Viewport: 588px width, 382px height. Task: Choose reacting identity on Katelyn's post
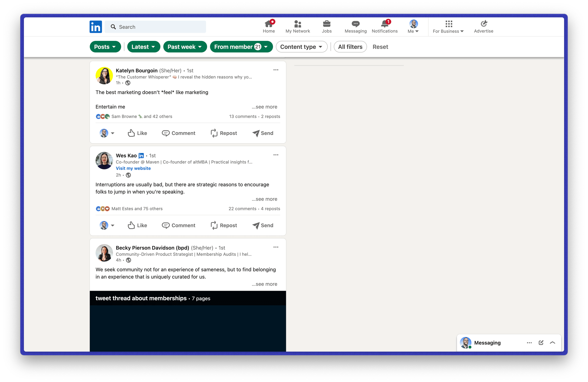pos(107,133)
